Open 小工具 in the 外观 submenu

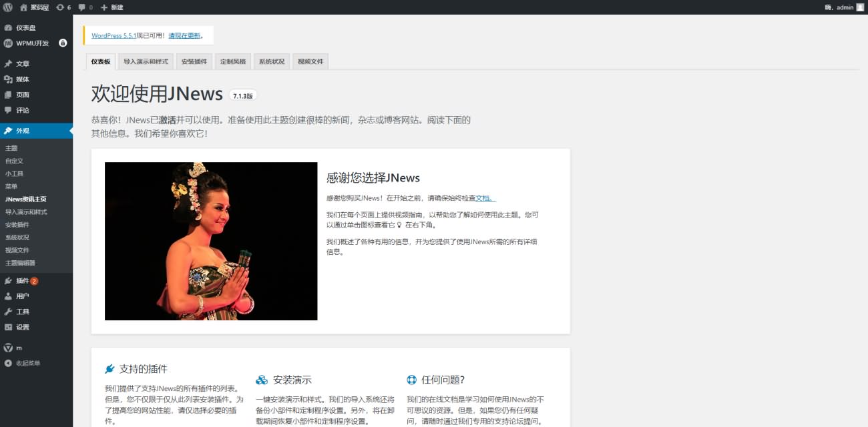[x=14, y=173]
